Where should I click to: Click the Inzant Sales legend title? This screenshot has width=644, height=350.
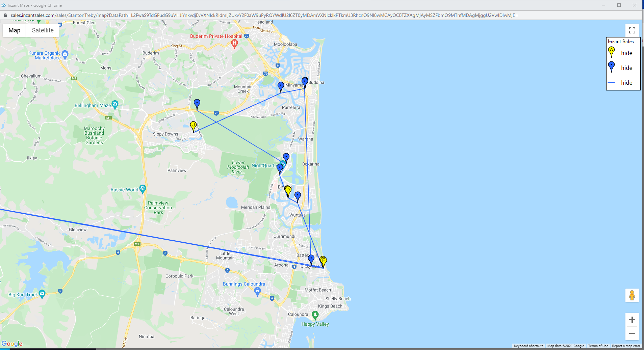[x=621, y=42]
